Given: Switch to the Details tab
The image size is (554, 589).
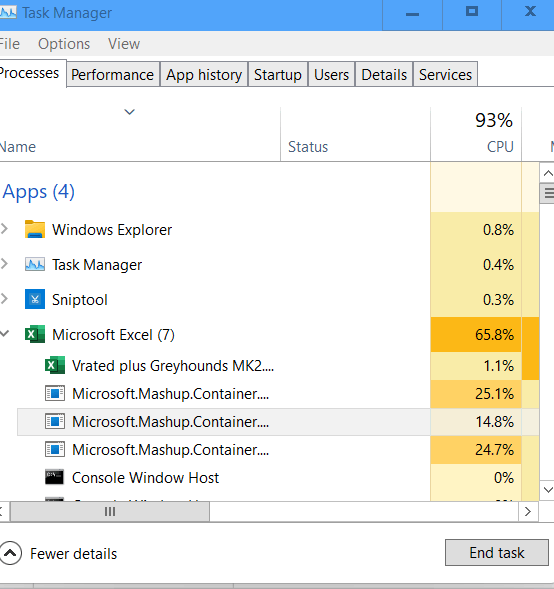Looking at the screenshot, I should [x=384, y=75].
